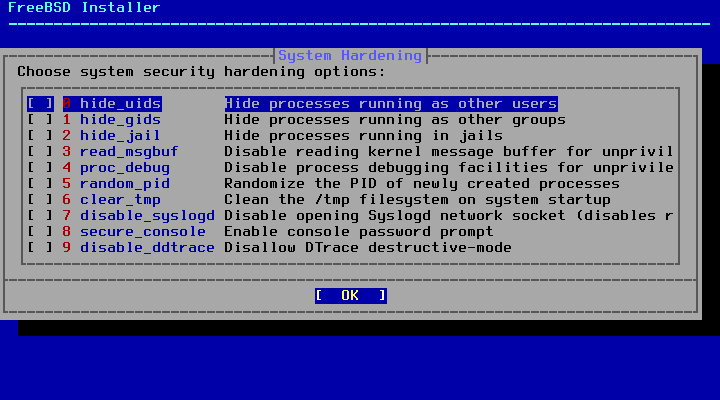Toggle the disable_ddtrace checkbox

click(40, 248)
